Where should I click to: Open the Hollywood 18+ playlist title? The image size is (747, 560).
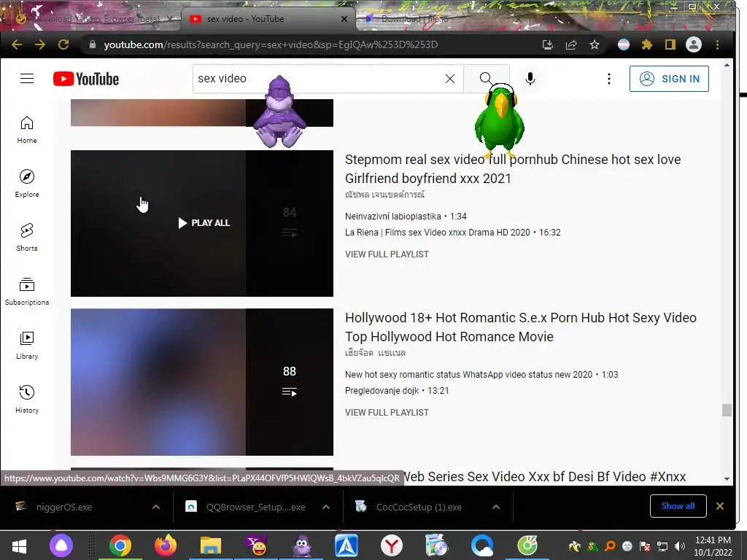click(x=521, y=327)
